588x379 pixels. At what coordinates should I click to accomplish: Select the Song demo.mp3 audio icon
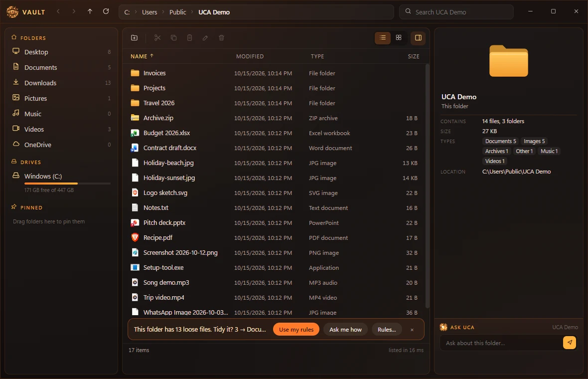(x=135, y=283)
